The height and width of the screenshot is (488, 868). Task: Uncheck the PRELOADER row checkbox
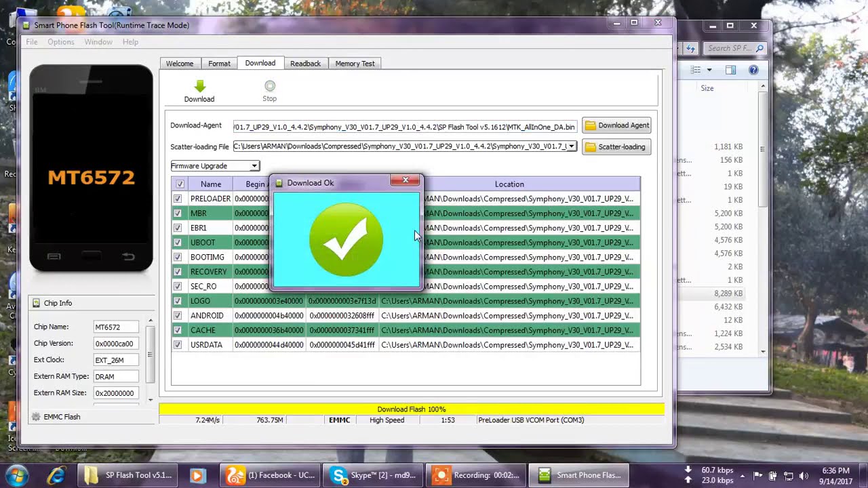click(178, 199)
